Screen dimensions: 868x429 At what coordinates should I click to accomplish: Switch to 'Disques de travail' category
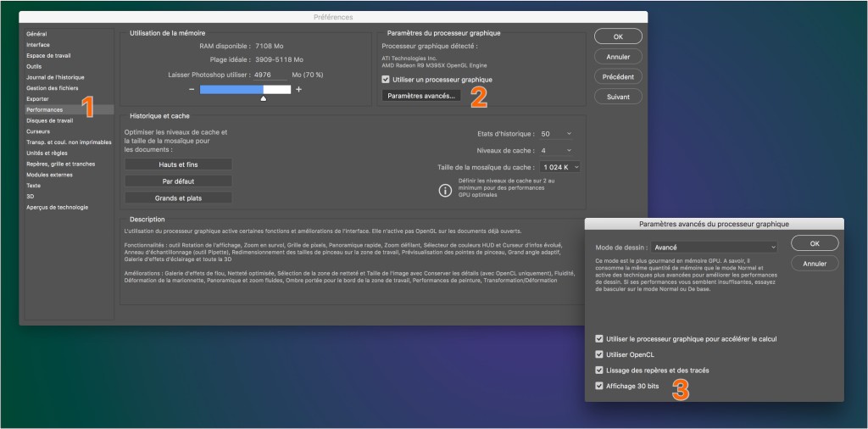[49, 120]
